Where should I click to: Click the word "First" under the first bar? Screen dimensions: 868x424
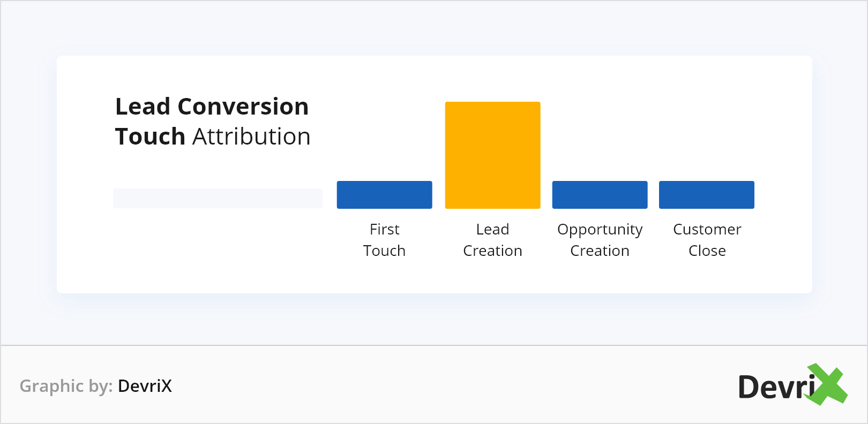click(x=384, y=229)
